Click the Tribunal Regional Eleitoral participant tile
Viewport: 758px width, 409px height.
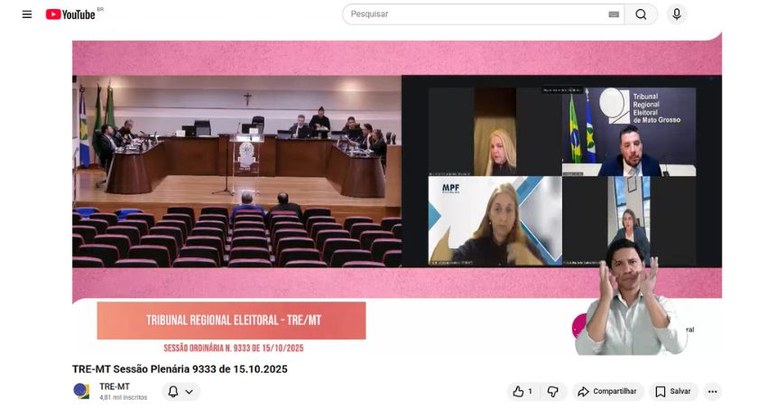point(629,131)
